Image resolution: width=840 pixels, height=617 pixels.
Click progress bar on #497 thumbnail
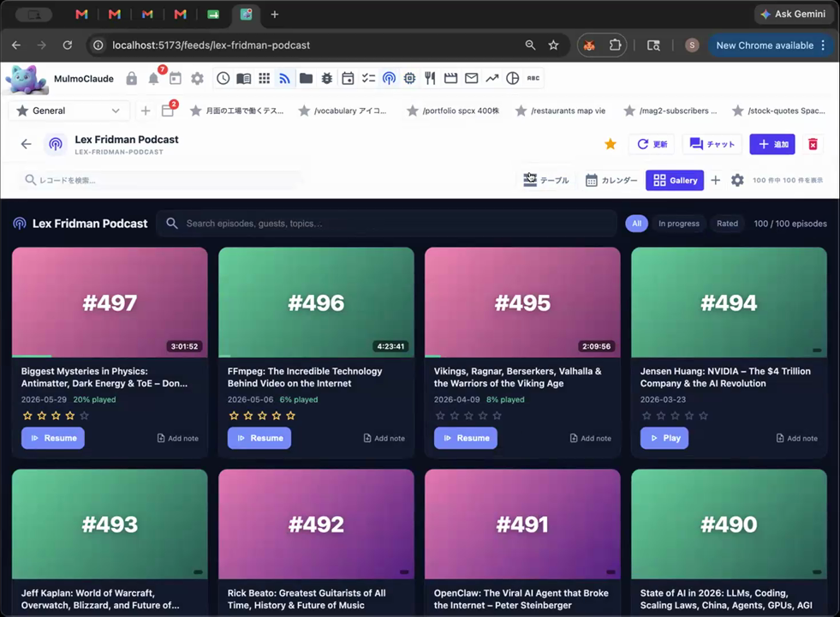tap(110, 356)
